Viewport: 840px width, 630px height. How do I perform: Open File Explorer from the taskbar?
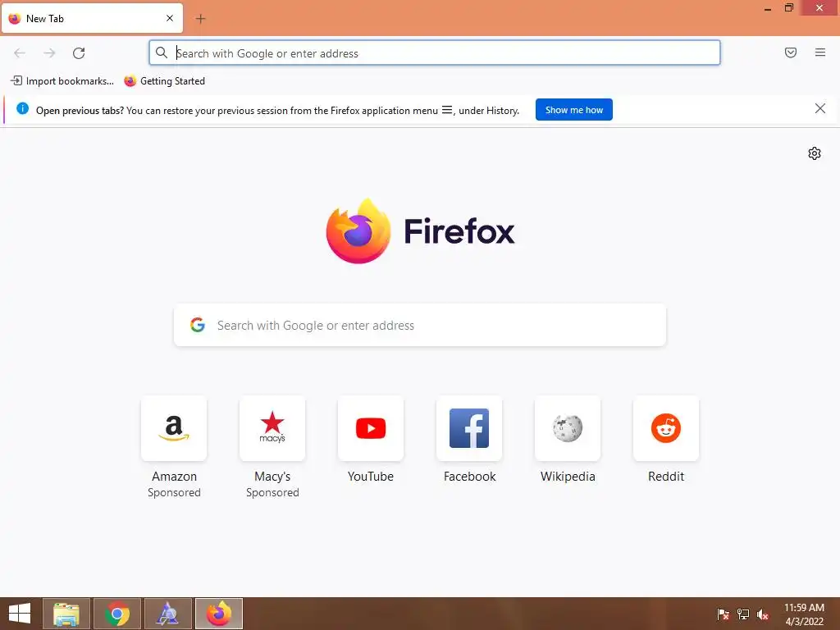[66, 614]
